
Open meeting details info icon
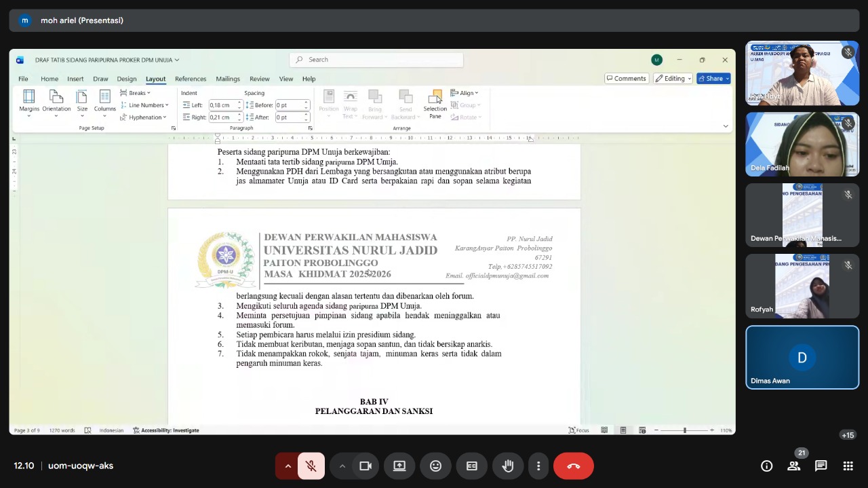pos(766,466)
